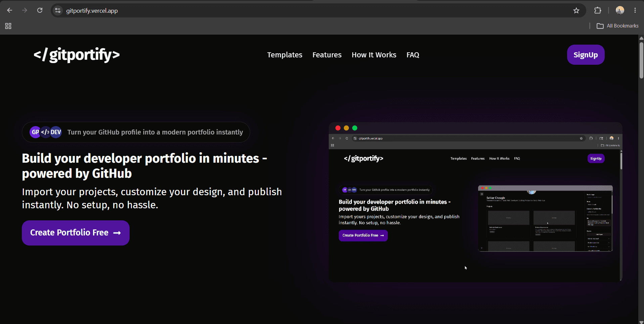Image resolution: width=644 pixels, height=324 pixels.
Task: Click the GP badge icon in tagline pill
Action: click(x=35, y=132)
